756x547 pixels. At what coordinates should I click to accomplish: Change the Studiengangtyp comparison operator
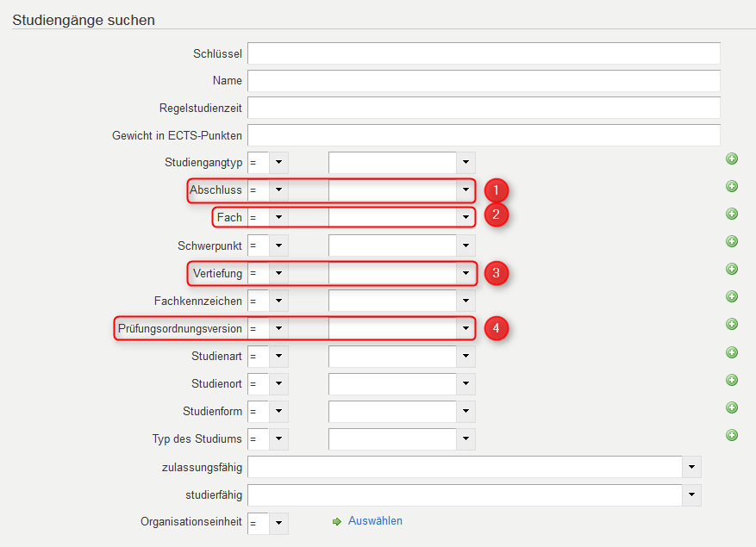point(278,163)
